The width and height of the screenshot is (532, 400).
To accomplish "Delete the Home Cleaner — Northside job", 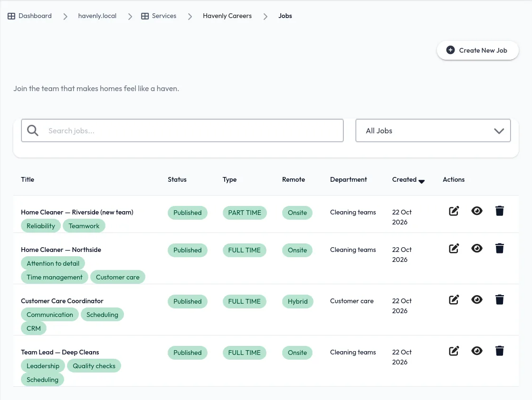I will 499,249.
